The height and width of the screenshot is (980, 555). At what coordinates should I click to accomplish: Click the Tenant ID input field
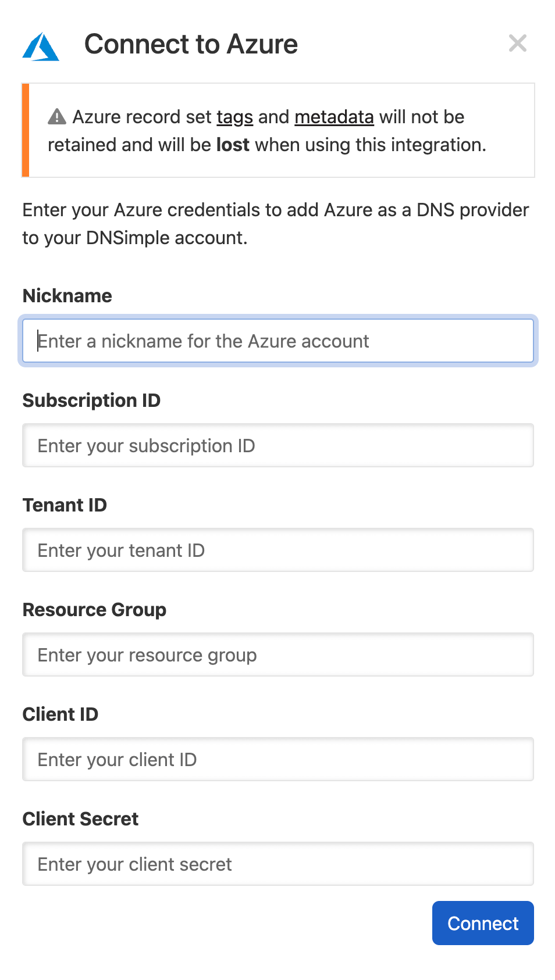(278, 550)
